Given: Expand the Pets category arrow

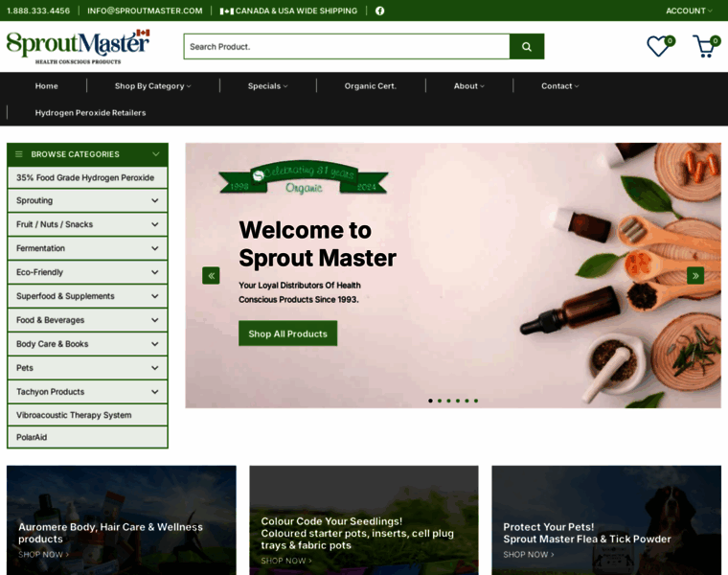Looking at the screenshot, I should tap(155, 368).
